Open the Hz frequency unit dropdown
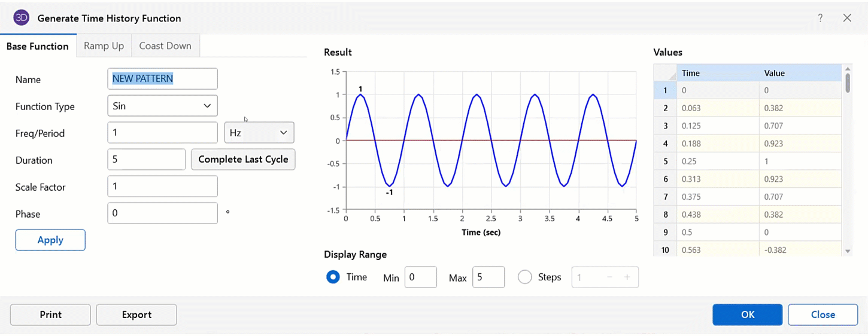The width and height of the screenshot is (868, 336). pyautogui.click(x=259, y=133)
